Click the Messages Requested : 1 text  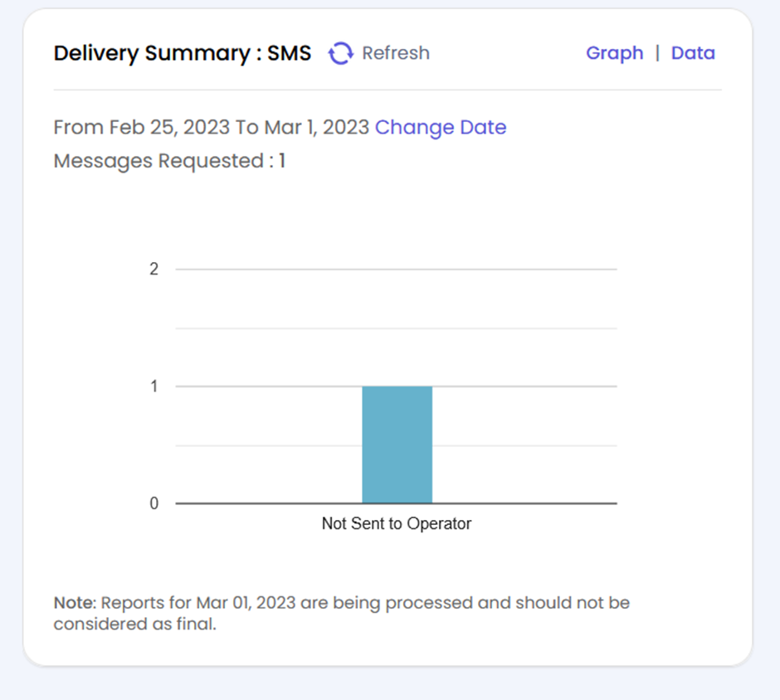point(169,161)
